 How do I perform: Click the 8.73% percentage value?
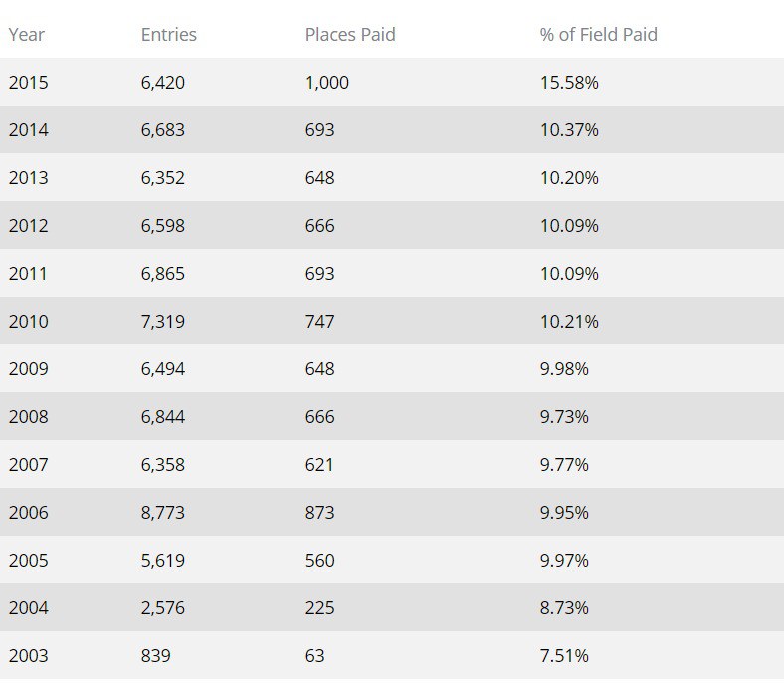[564, 608]
